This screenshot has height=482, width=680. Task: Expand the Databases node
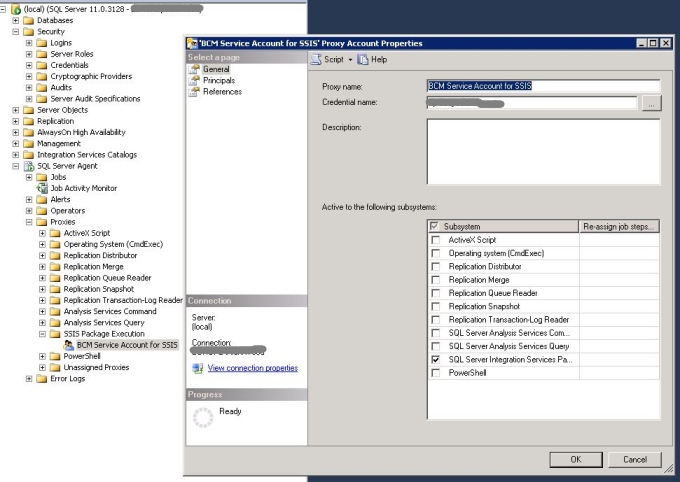(16, 20)
